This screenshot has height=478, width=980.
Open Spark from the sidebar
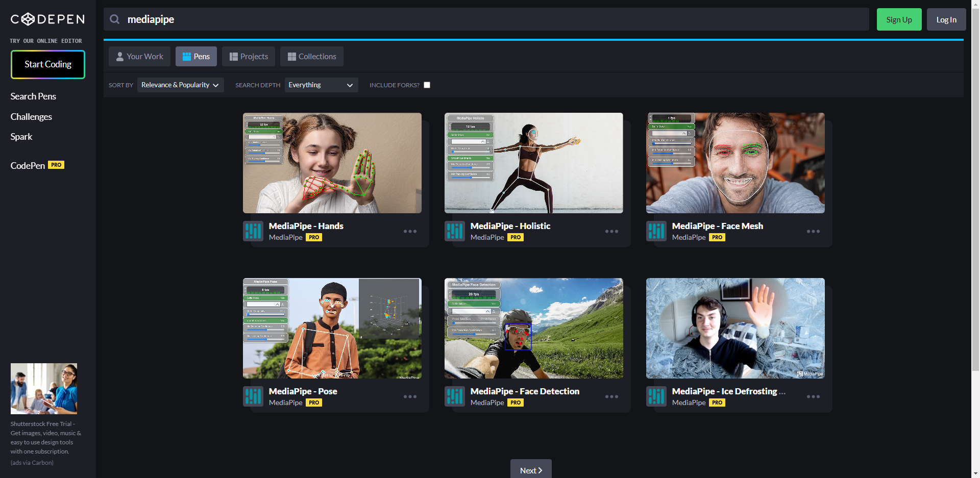(x=21, y=137)
